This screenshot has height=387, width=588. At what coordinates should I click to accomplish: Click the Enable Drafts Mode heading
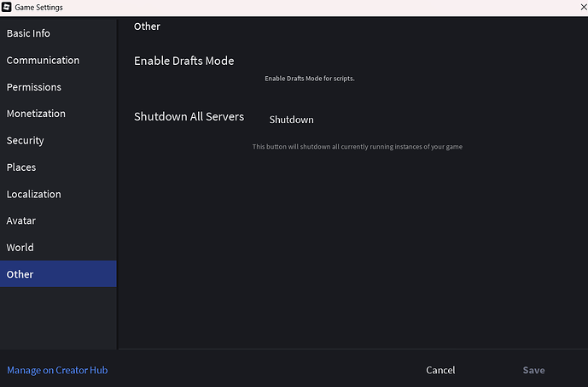coord(184,61)
